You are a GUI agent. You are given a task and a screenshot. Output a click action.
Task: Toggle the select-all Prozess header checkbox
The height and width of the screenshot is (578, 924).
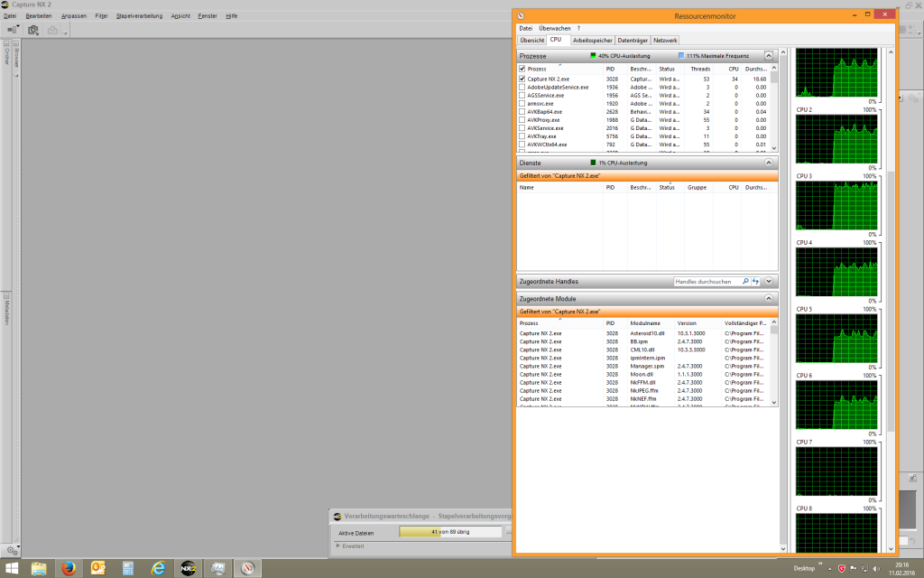522,69
